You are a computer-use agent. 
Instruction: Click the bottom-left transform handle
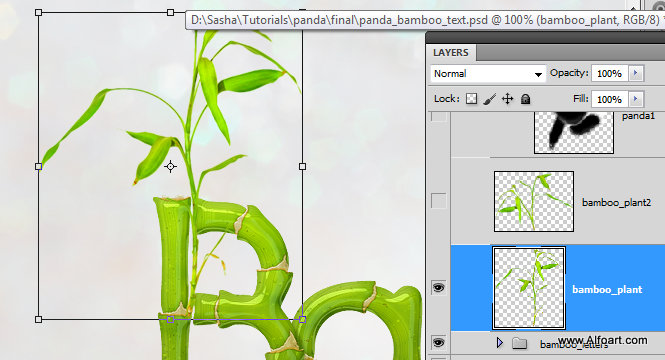(x=39, y=319)
